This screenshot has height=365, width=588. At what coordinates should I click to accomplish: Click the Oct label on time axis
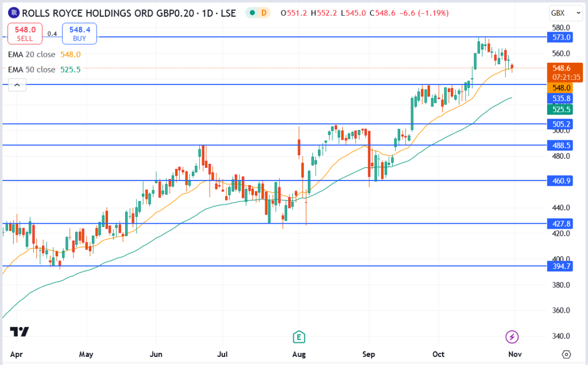[x=438, y=354]
